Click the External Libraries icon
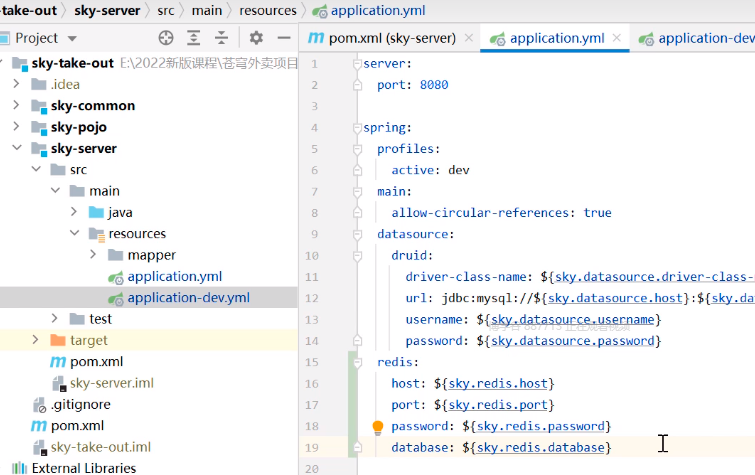 click(19, 468)
